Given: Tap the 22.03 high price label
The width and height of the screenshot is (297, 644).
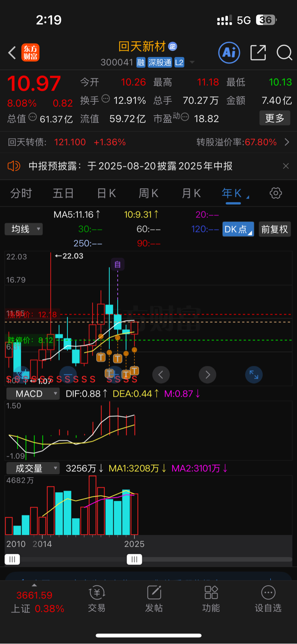Looking at the screenshot, I should click(x=69, y=256).
